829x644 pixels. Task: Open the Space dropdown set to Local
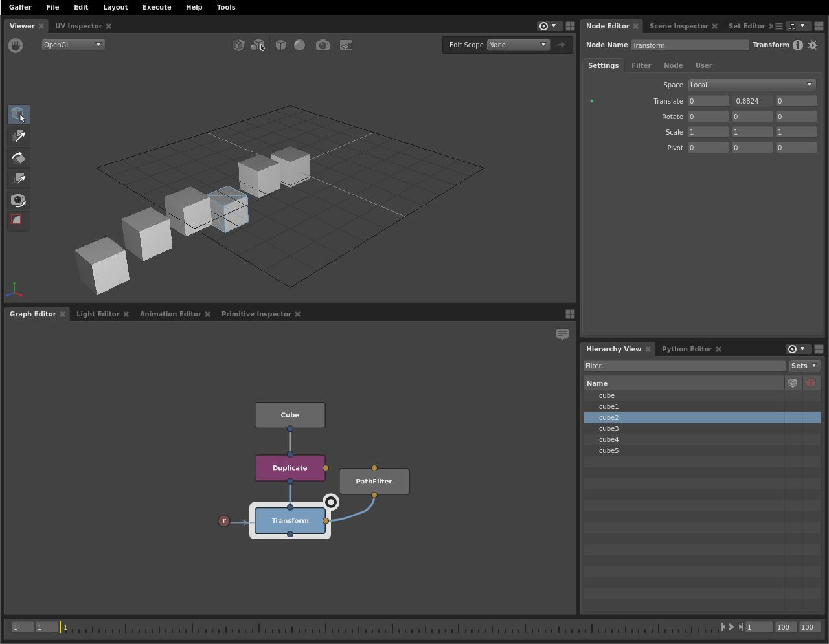[x=751, y=85]
